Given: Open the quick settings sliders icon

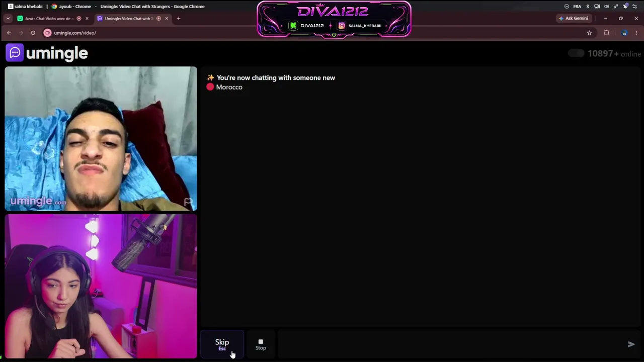Looking at the screenshot, I should pyautogui.click(x=635, y=7).
